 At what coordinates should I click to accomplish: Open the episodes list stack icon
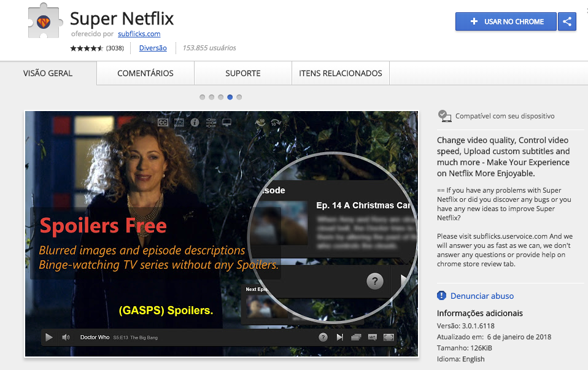356,337
